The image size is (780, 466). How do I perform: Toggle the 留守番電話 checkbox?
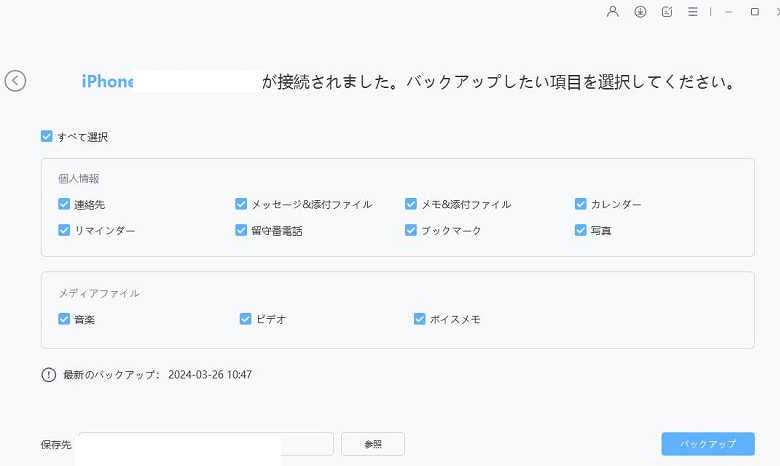point(241,230)
